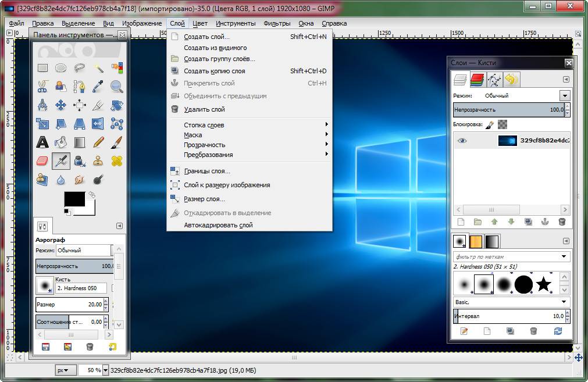Toggle lock alpha channel checkered icon
This screenshot has height=382, width=588.
pos(503,124)
